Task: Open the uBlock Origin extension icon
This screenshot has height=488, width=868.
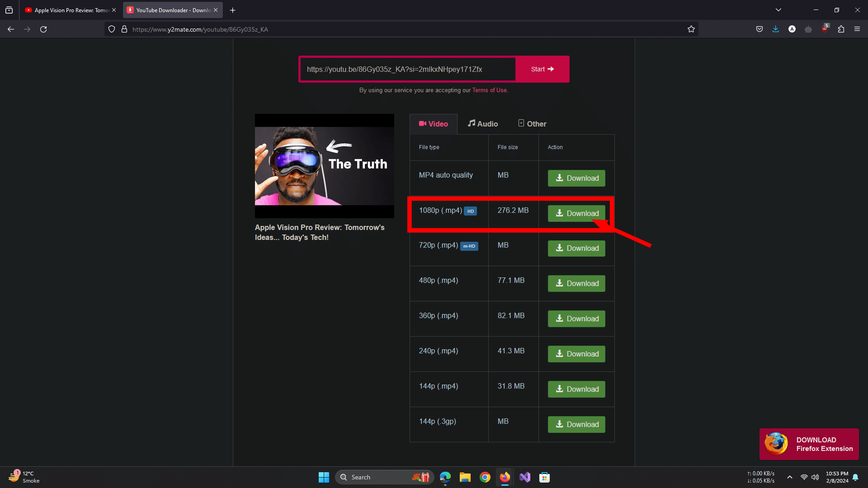Action: point(825,29)
